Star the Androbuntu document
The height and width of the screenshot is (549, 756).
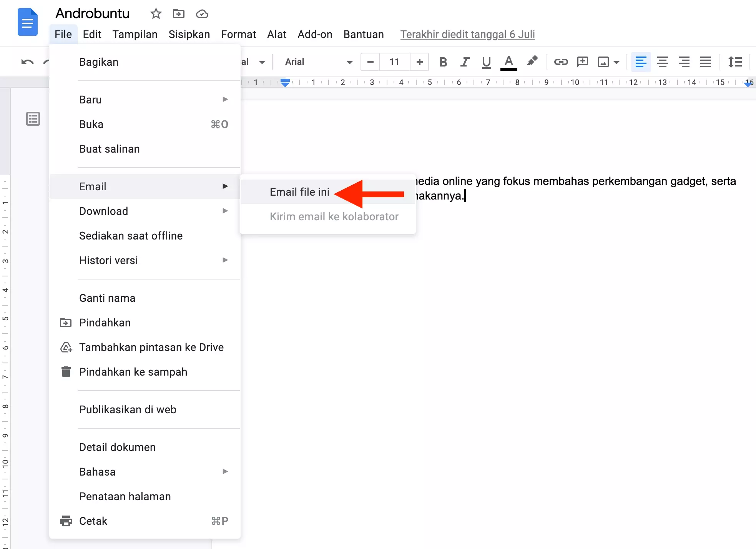click(x=155, y=14)
